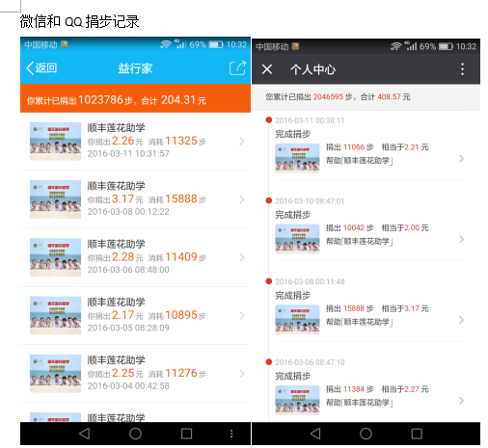Tap the 顺丰莲花助学 title above 3.17 元

pos(117,186)
